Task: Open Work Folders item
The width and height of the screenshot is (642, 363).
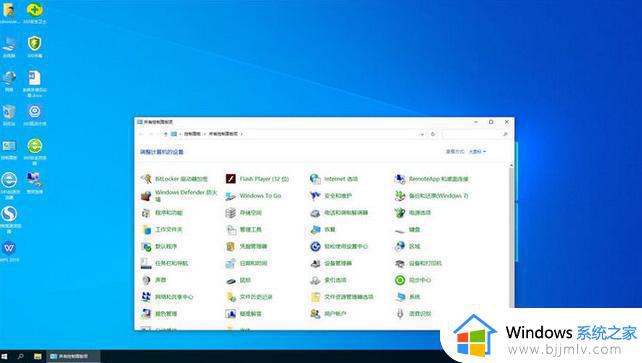Action: (x=162, y=229)
